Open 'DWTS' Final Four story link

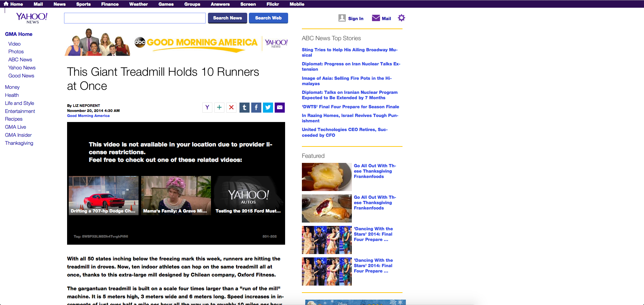tap(351, 107)
